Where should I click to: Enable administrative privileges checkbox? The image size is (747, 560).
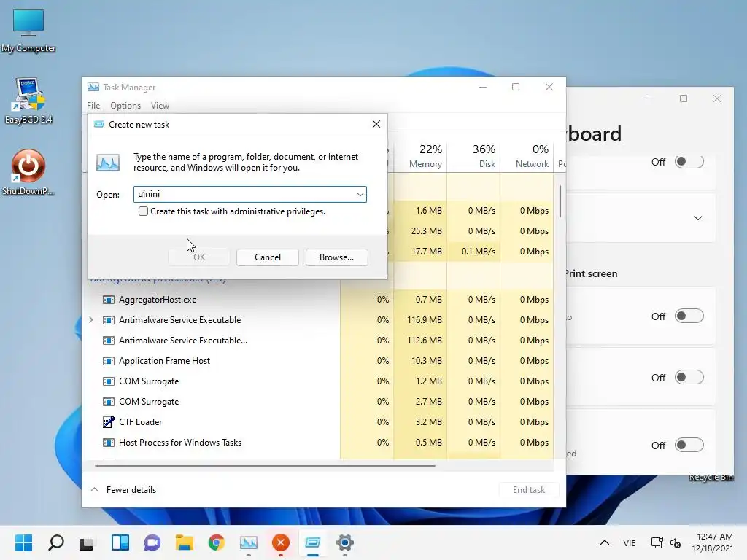(x=143, y=211)
